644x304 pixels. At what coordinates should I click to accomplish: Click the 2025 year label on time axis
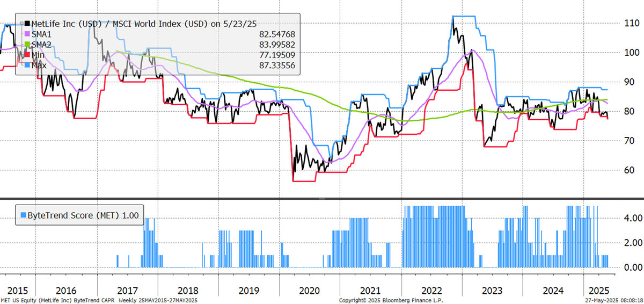(x=599, y=291)
